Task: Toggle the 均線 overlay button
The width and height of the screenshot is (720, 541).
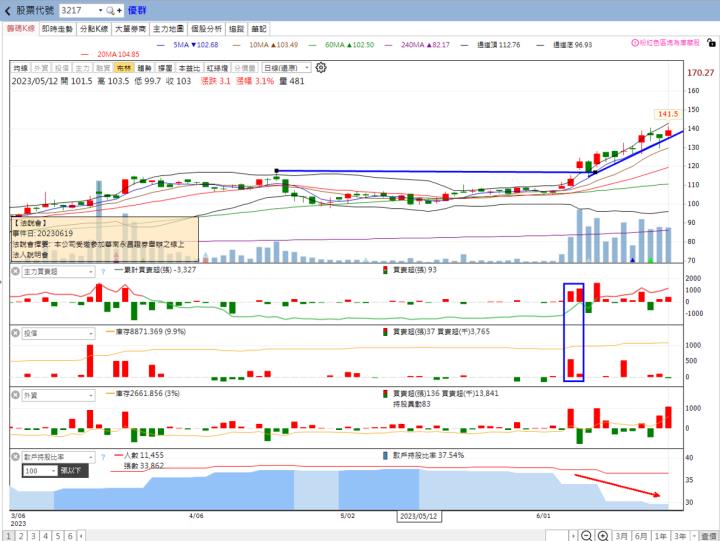Action: pyautogui.click(x=21, y=68)
